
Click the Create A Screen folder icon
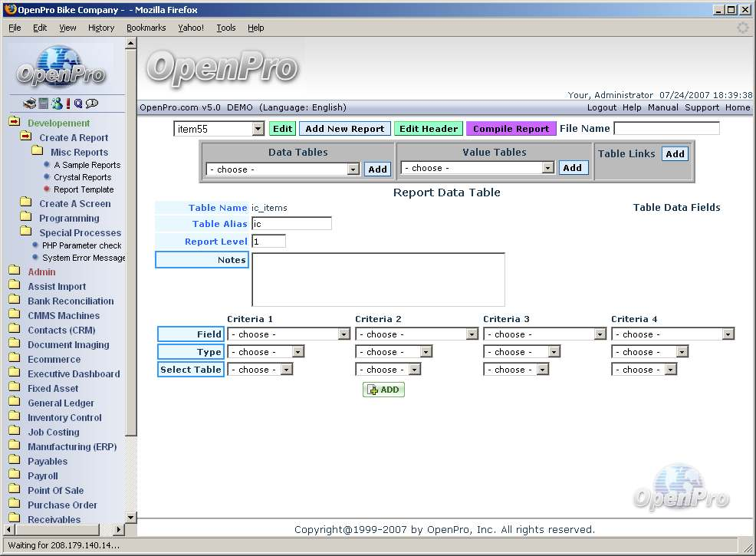pos(25,203)
